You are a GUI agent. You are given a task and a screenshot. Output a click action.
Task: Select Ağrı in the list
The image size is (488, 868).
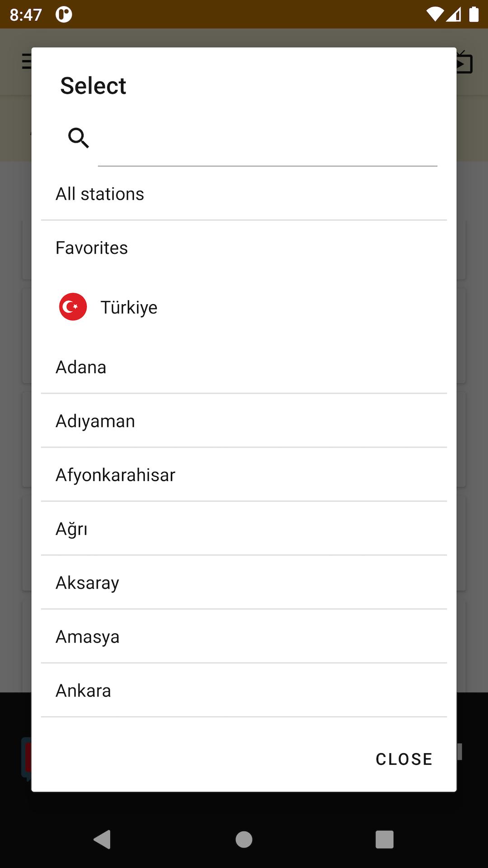pyautogui.click(x=244, y=528)
